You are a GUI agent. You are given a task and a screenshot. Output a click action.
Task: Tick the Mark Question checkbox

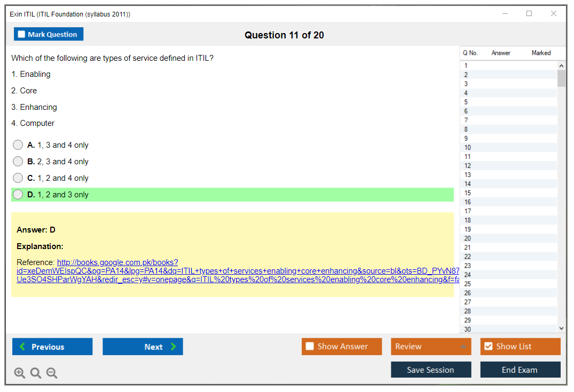(x=22, y=34)
